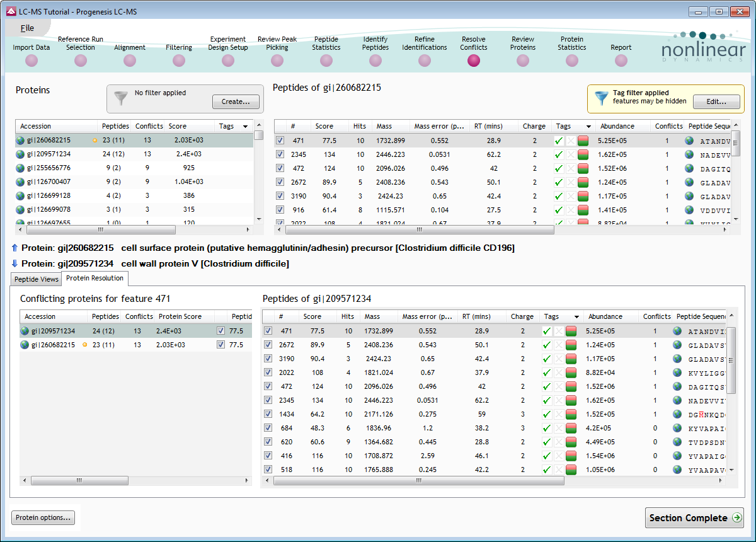This screenshot has width=756, height=542.
Task: Sort lower peptides table by Abundance header
Action: pyautogui.click(x=610, y=317)
